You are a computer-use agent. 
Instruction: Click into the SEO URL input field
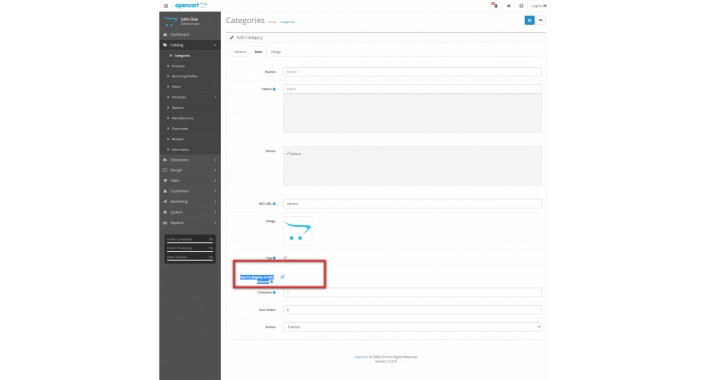tap(412, 204)
